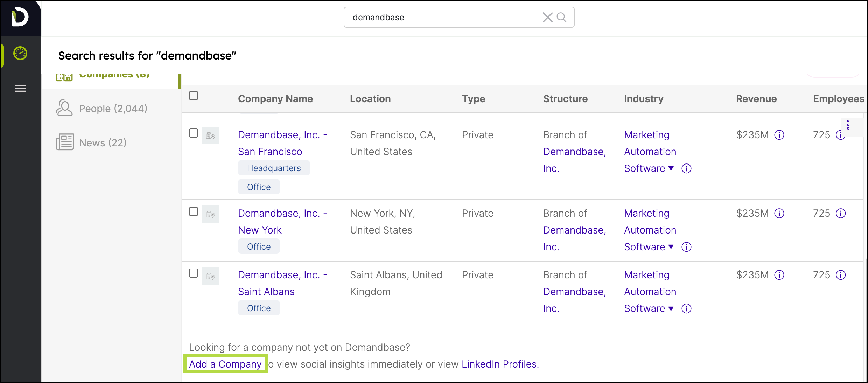Click employees info icon in New York row
Screen dimensions: 868x383
point(841,213)
